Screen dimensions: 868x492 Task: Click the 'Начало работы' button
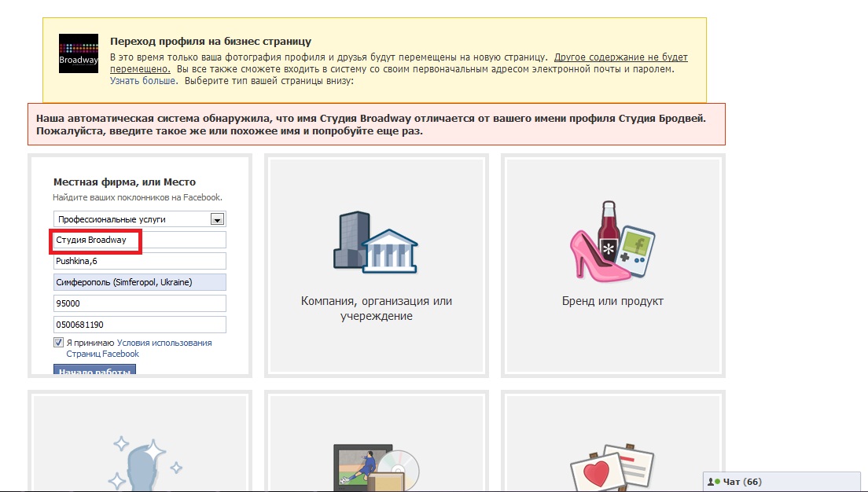[94, 369]
